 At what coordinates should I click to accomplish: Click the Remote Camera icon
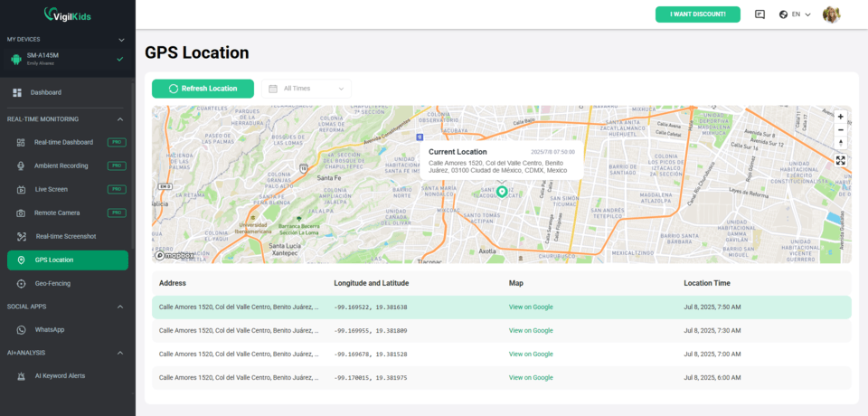tap(21, 213)
